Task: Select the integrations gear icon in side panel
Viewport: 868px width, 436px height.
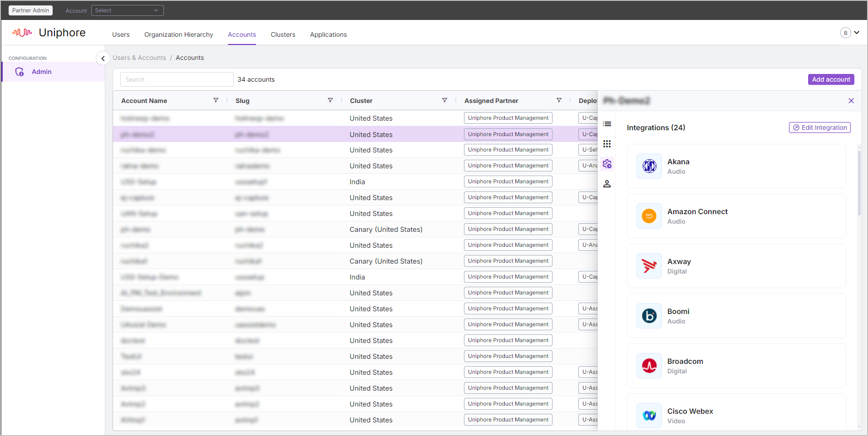Action: 607,164
